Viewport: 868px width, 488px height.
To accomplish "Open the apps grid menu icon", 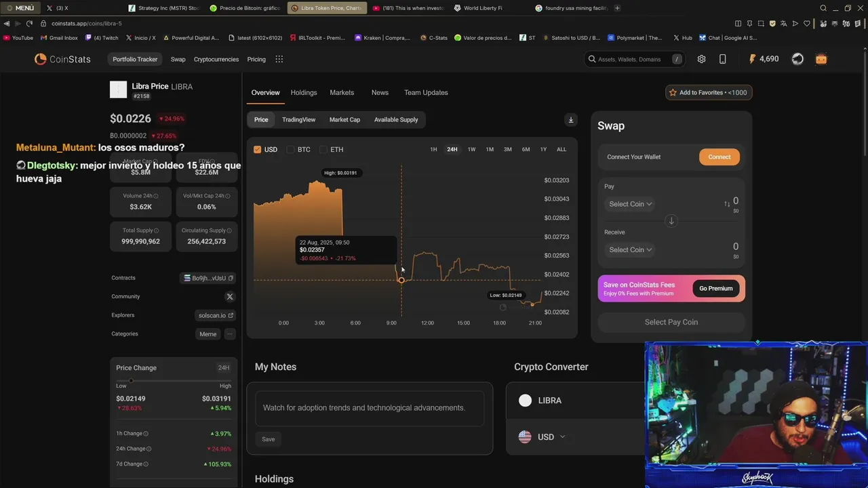I will click(x=279, y=59).
